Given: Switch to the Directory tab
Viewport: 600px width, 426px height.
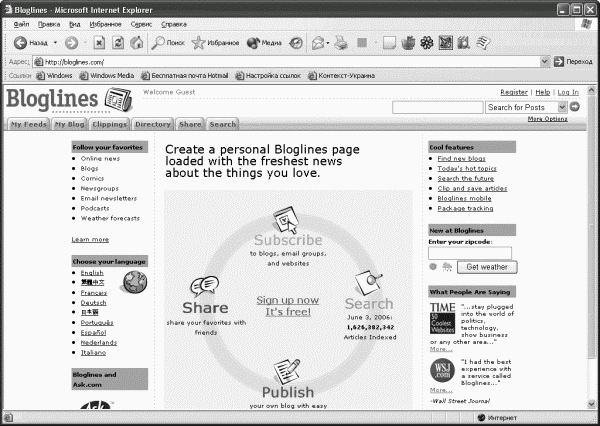Looking at the screenshot, I should (153, 124).
